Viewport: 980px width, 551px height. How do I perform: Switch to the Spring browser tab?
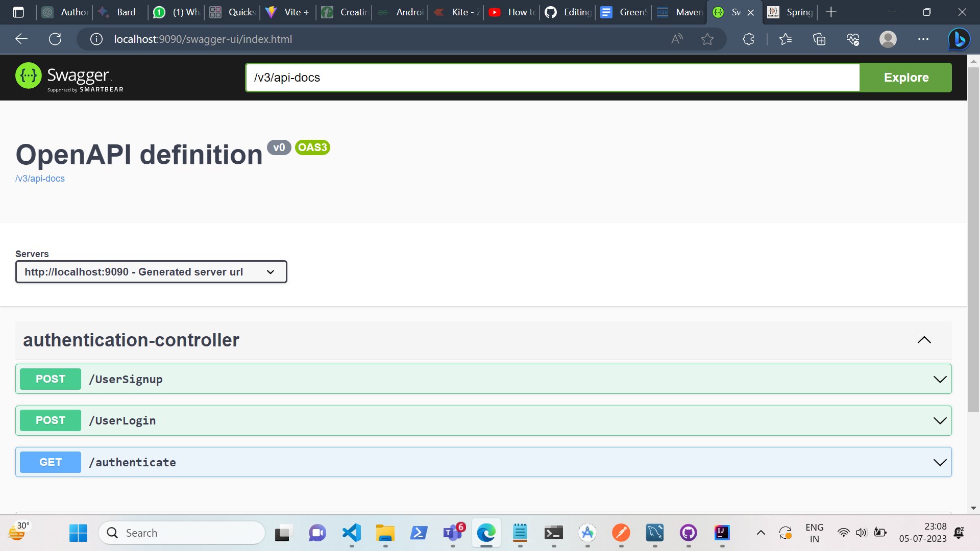[790, 12]
